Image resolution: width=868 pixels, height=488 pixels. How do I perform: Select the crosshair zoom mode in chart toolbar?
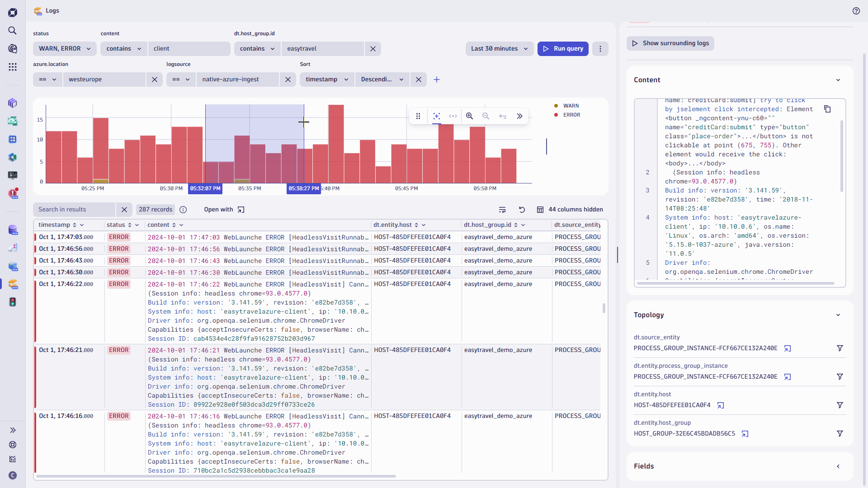click(436, 116)
